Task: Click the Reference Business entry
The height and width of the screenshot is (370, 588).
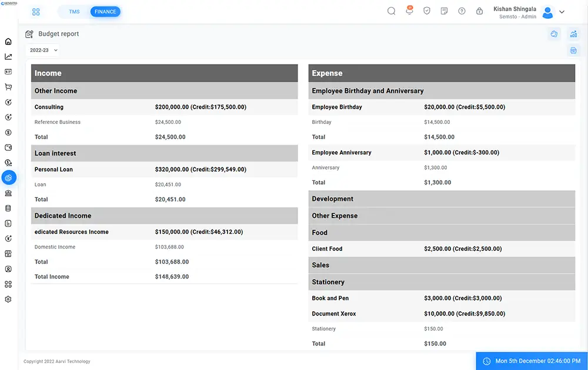Action: 58,122
